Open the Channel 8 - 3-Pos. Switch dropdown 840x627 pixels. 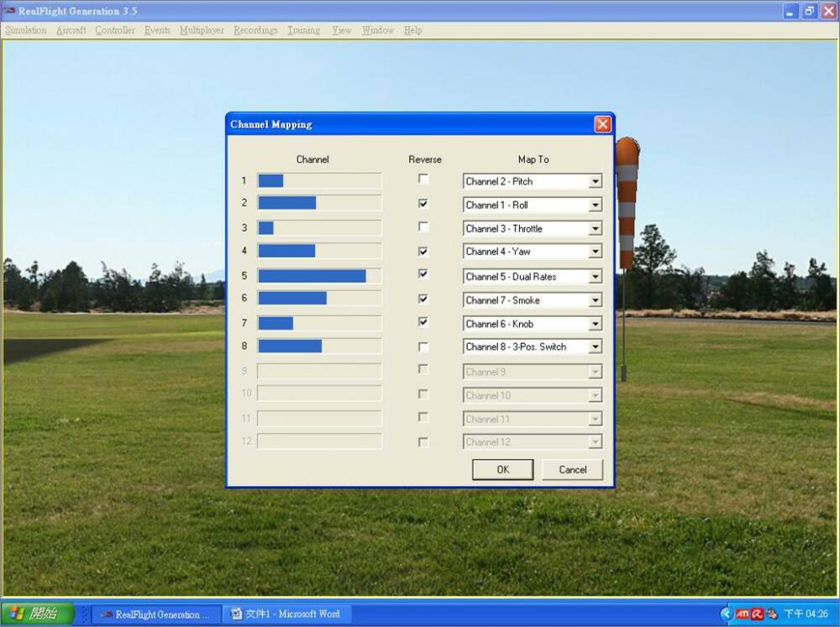coord(595,347)
